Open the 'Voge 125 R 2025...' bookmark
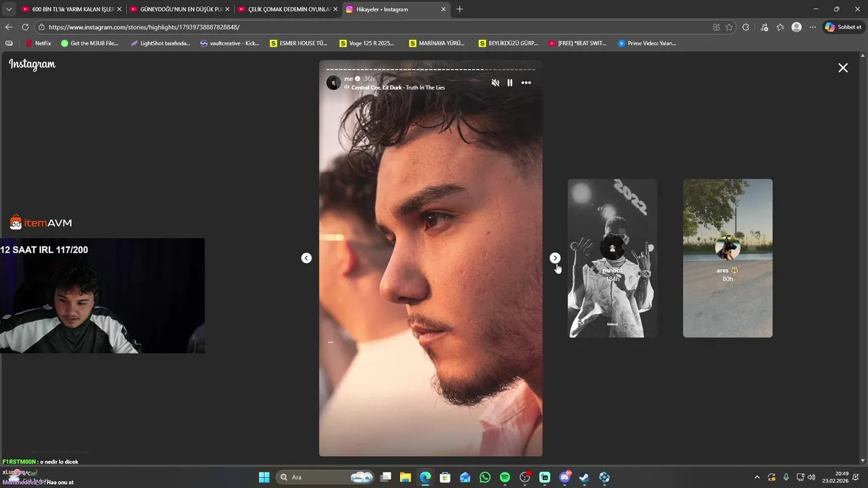This screenshot has width=868, height=488. pyautogui.click(x=367, y=43)
